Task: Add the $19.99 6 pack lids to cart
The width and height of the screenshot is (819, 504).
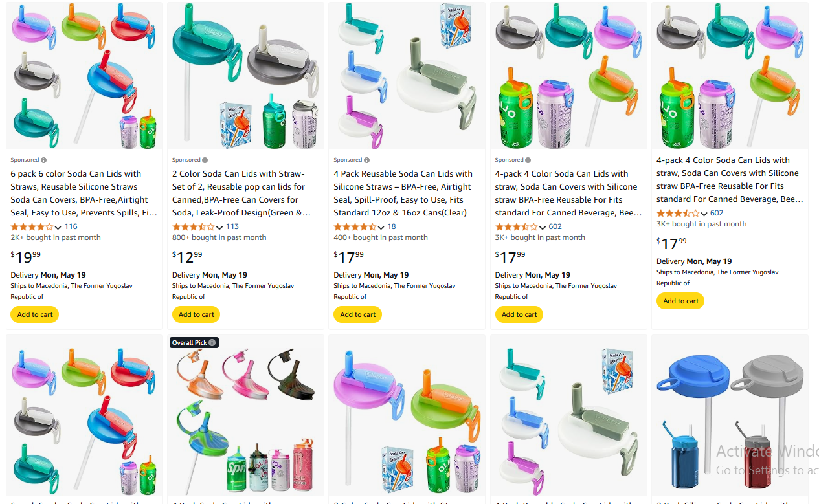Action: point(35,314)
